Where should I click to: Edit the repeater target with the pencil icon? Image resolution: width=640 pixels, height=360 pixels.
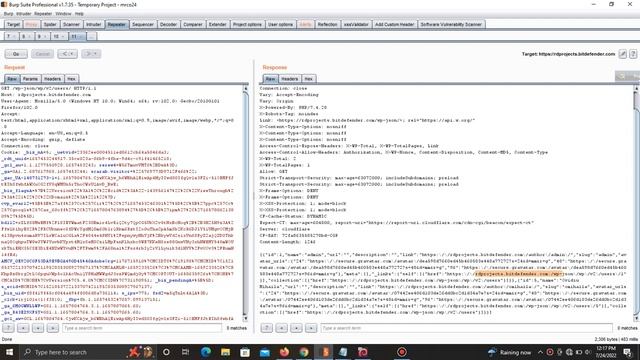[x=622, y=54]
